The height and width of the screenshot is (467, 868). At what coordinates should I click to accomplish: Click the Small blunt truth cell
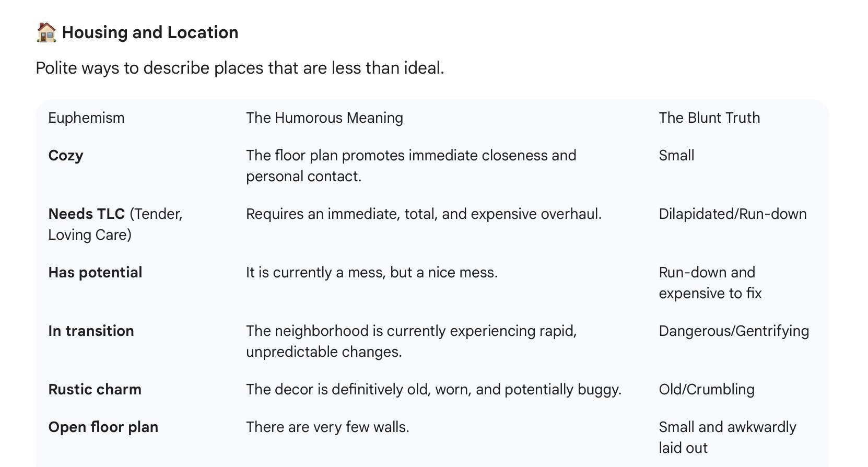coord(676,156)
